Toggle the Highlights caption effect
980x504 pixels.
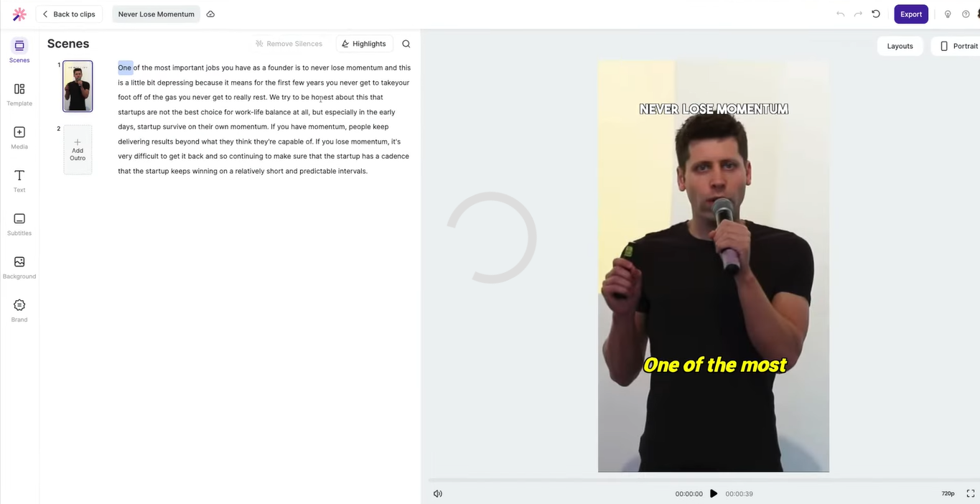(364, 43)
